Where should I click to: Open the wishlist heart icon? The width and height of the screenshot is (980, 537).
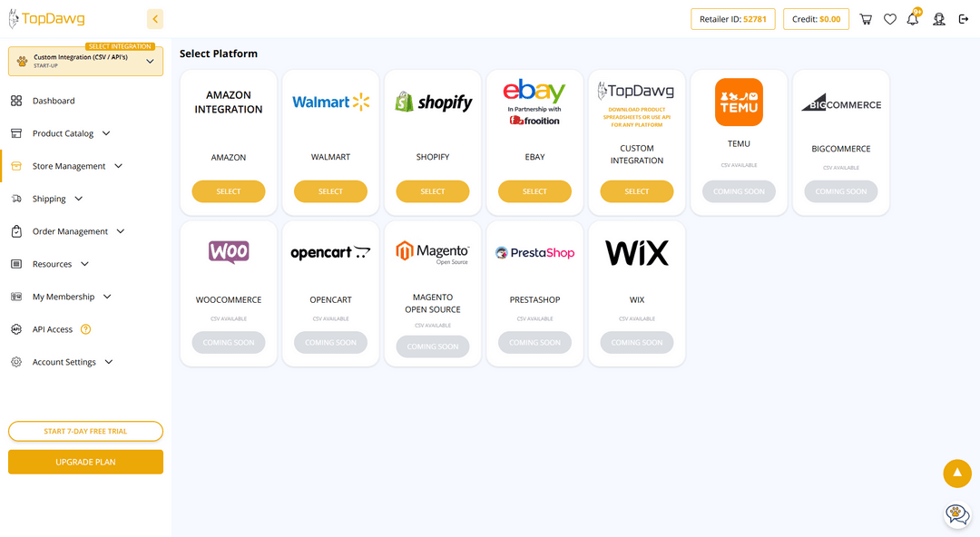890,19
